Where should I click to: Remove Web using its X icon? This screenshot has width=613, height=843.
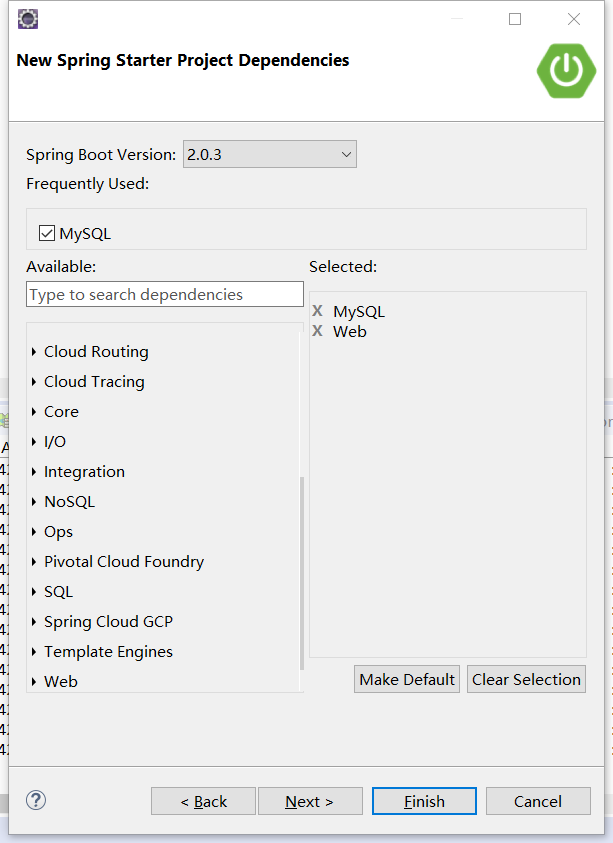[x=318, y=331]
